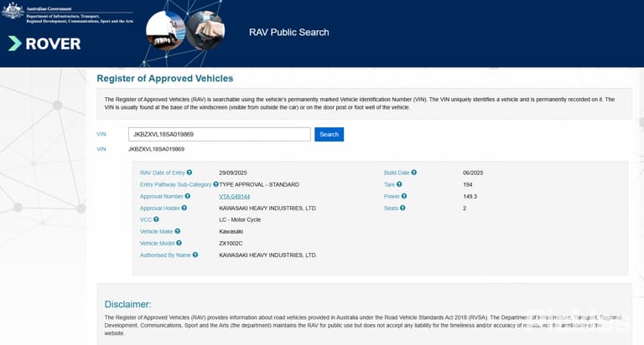The image size is (644, 345).
Task: Click the Power help icon
Action: coord(404,197)
